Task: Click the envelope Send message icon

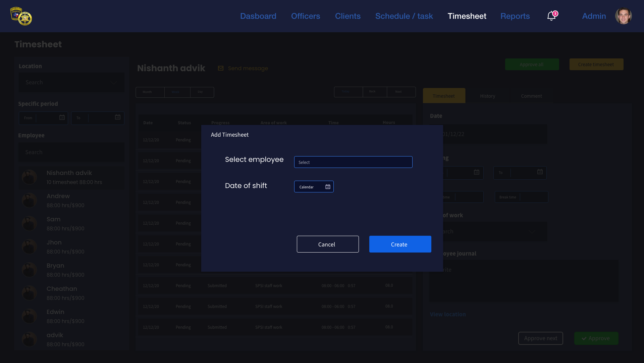Action: pyautogui.click(x=221, y=68)
